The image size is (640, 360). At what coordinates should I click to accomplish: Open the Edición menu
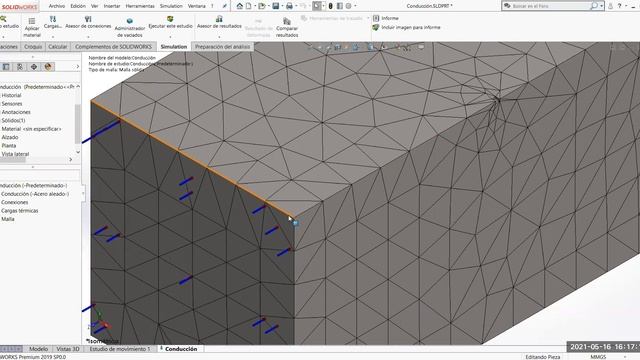78,6
